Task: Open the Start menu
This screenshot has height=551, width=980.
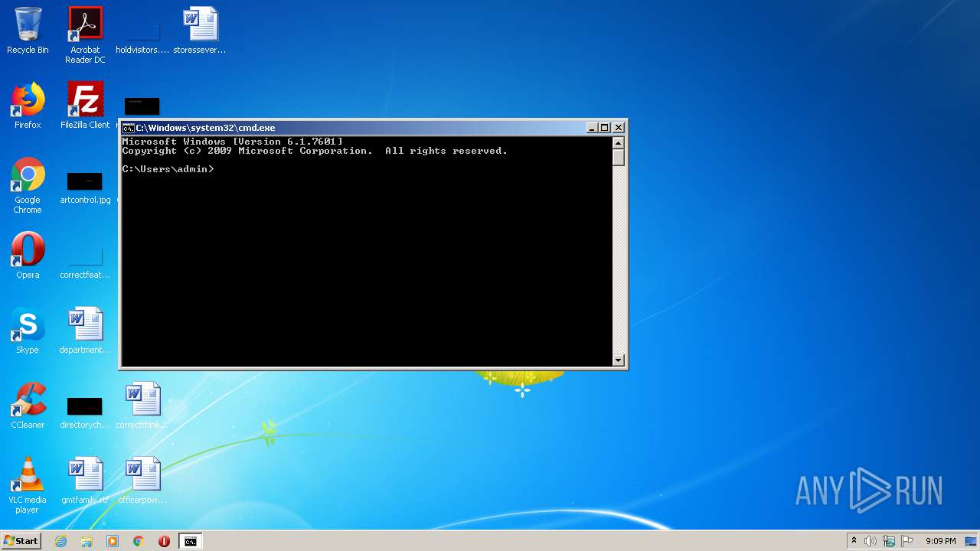Action: point(21,541)
